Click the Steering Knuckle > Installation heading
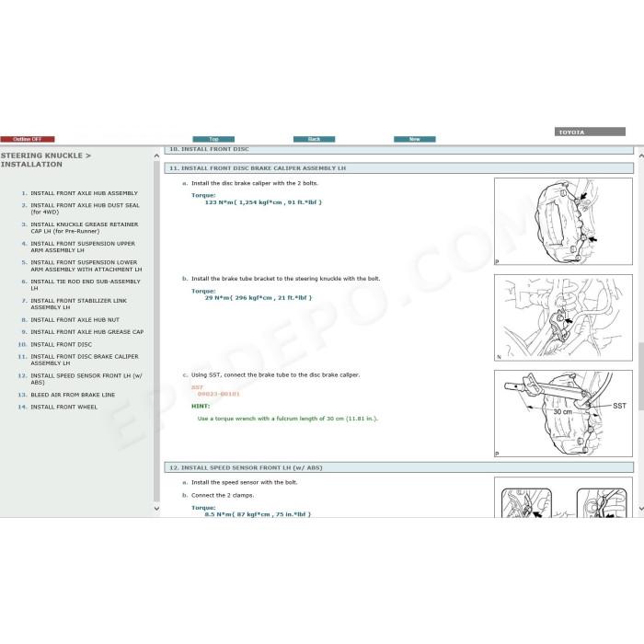This screenshot has height=644, width=644. point(46,160)
